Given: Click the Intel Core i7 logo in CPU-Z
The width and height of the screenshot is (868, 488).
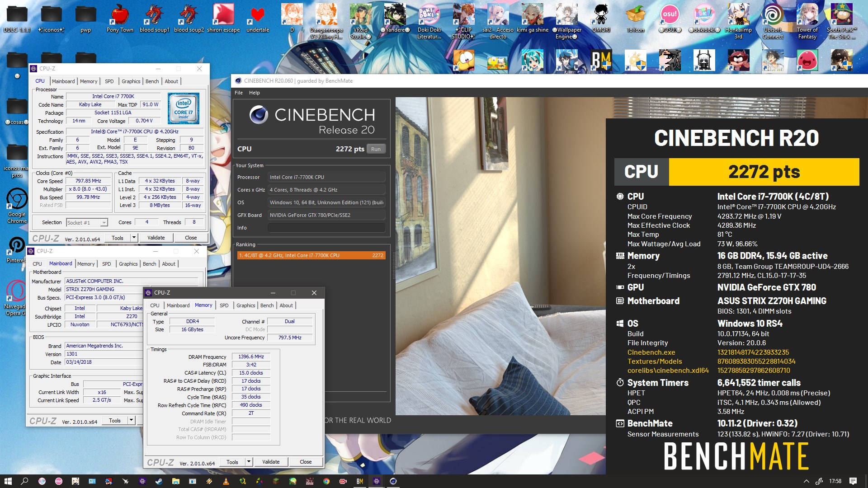Looking at the screenshot, I should click(183, 108).
